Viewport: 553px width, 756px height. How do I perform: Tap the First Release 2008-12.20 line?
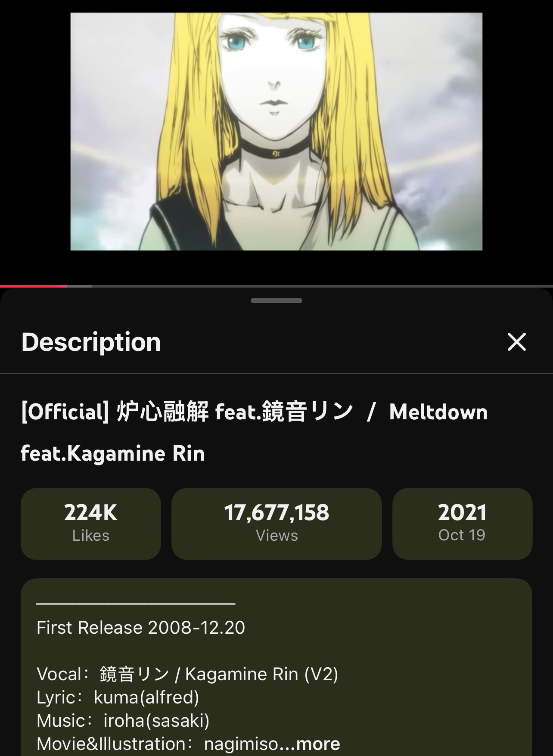[141, 627]
